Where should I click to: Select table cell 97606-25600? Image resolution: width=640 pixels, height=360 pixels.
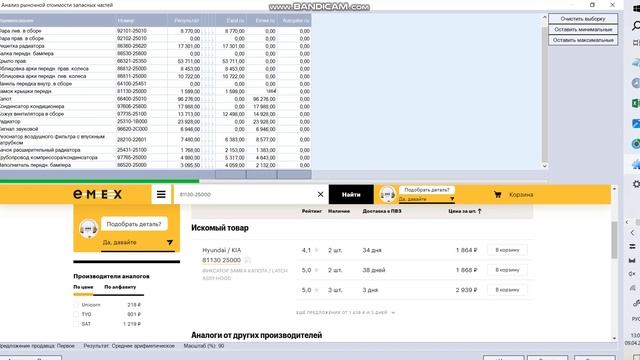pyautogui.click(x=132, y=106)
